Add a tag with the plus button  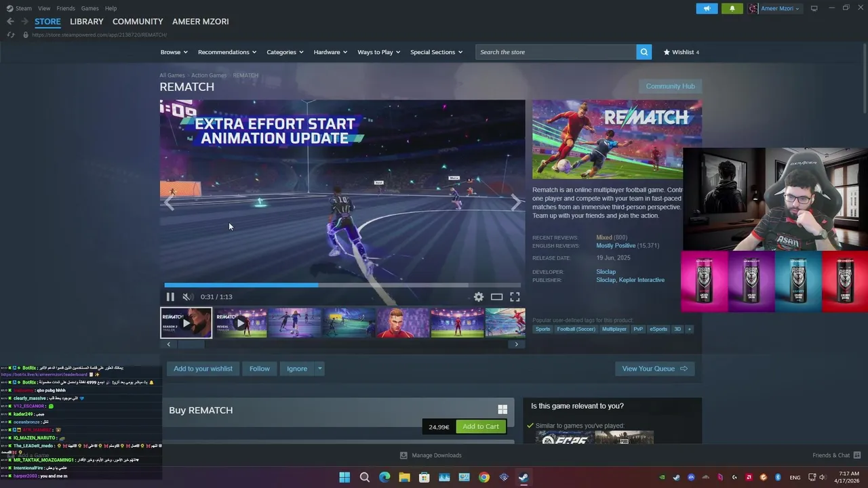[689, 329]
